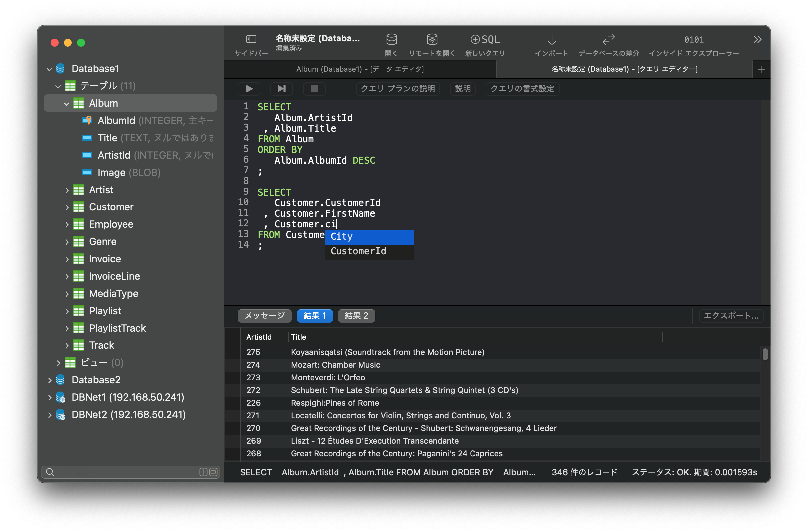This screenshot has width=808, height=532.
Task: Click the 開く database open icon
Action: pyautogui.click(x=391, y=39)
